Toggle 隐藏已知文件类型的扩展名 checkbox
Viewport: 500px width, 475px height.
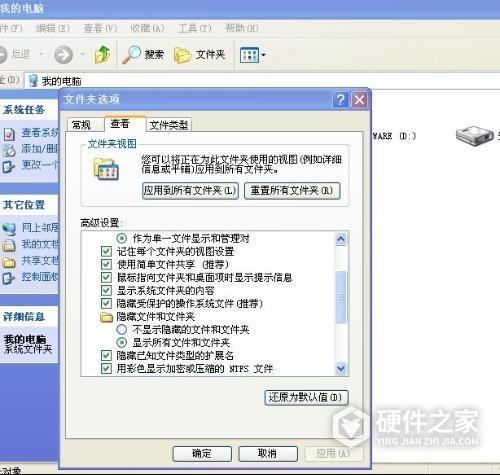[106, 355]
